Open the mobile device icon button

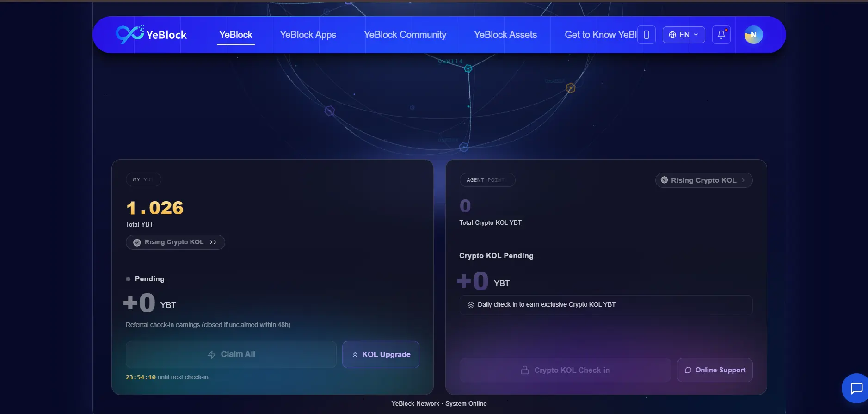[646, 35]
